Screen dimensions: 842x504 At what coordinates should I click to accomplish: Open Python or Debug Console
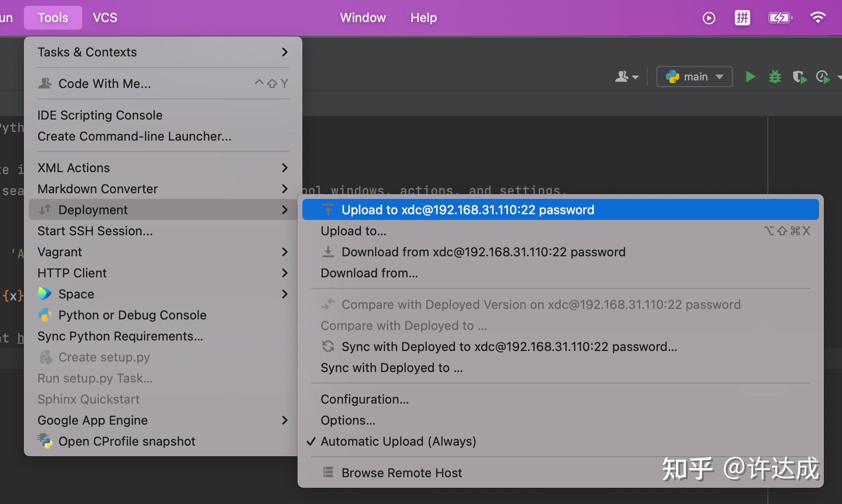click(x=132, y=315)
